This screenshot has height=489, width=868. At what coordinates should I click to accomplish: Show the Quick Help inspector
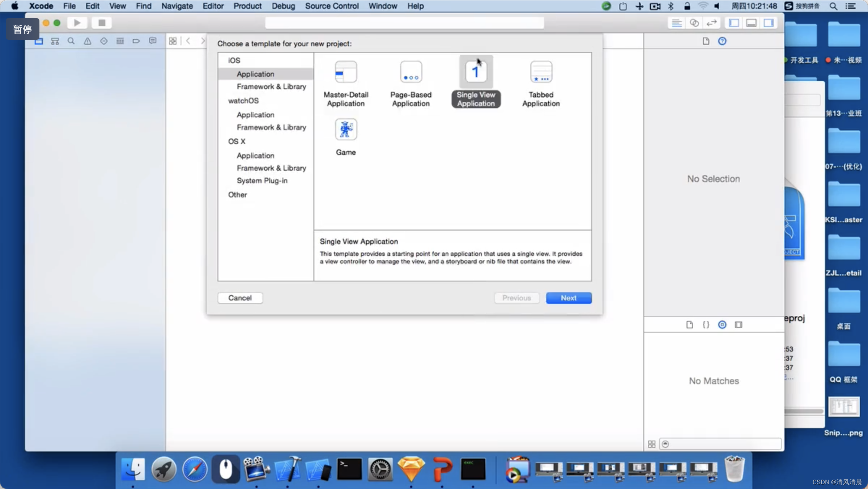point(722,41)
